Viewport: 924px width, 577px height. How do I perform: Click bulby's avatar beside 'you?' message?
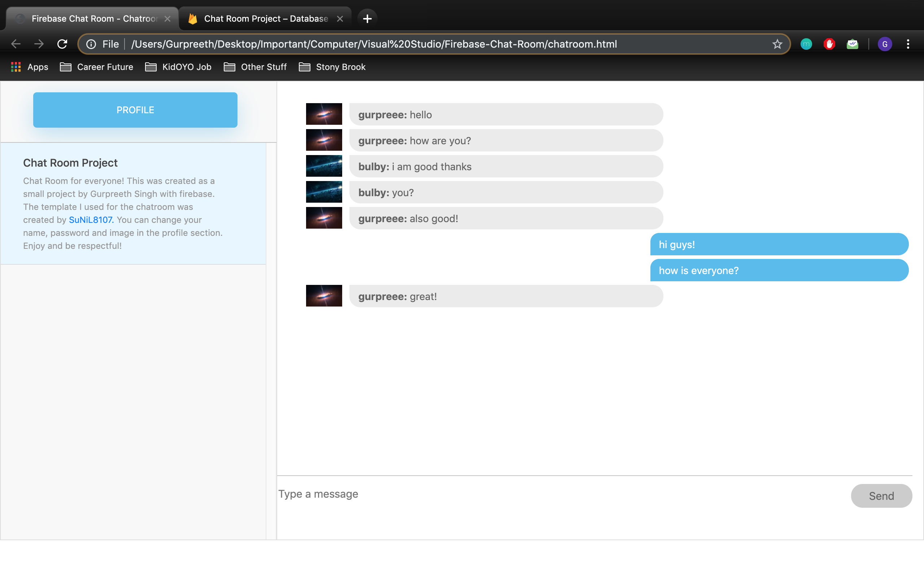pos(324,192)
